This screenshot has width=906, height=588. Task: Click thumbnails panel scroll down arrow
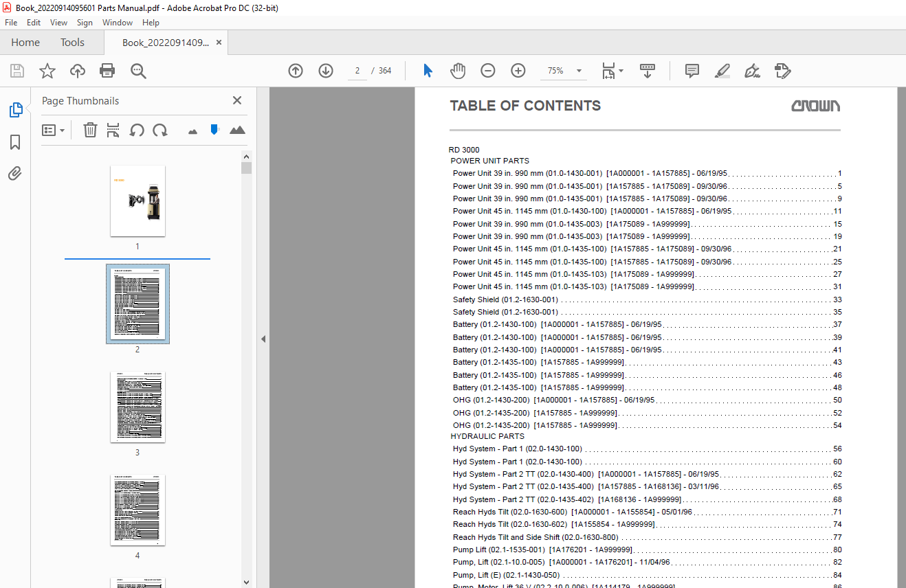247,583
